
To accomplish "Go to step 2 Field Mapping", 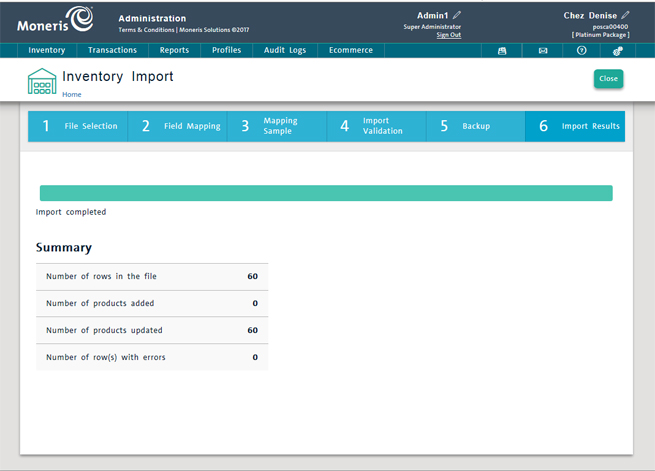I will 178,127.
